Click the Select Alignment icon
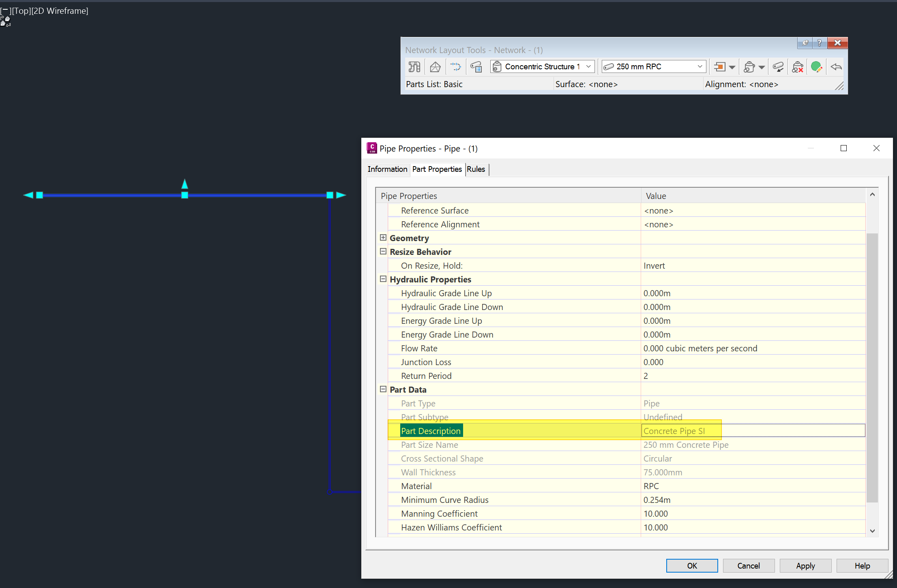 [x=456, y=67]
